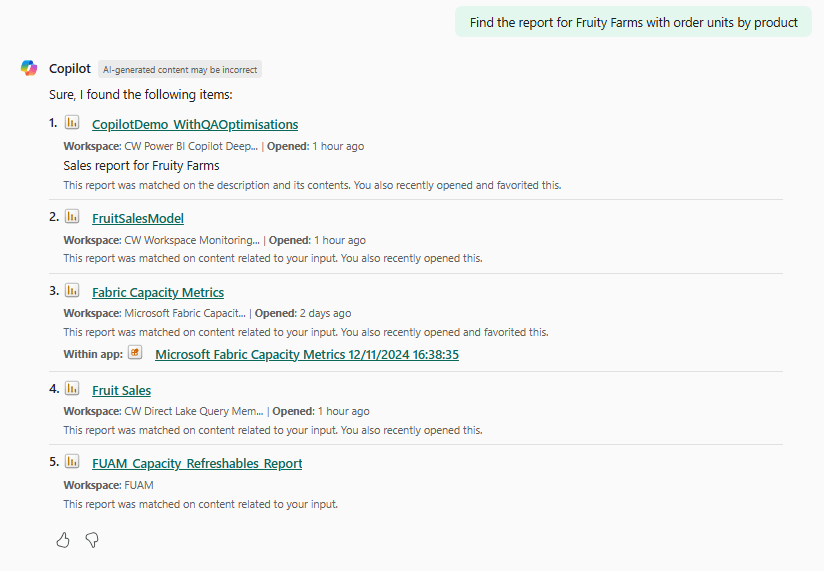This screenshot has width=824, height=571.
Task: Click the thumbs up feedback icon
Action: click(x=63, y=540)
